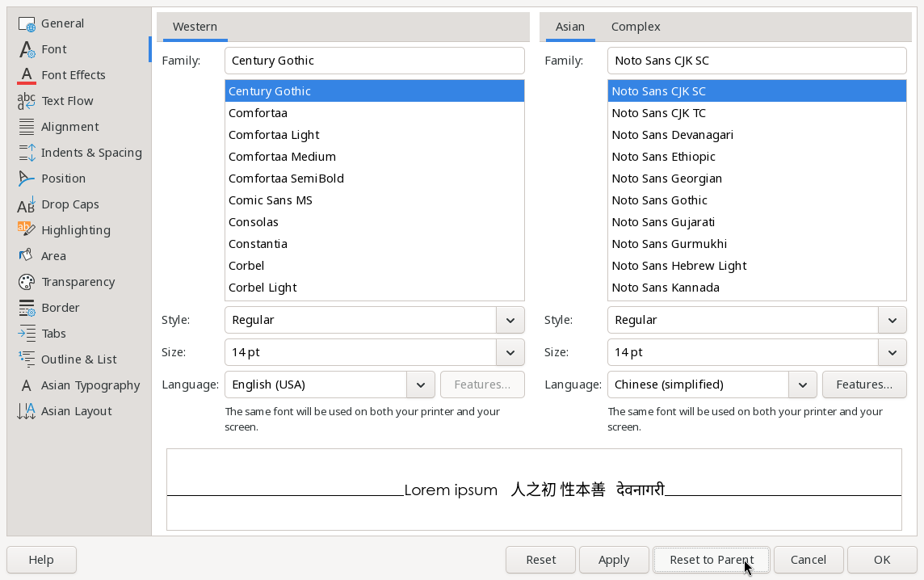Select Century Gothic highlighted list row

[x=375, y=91]
